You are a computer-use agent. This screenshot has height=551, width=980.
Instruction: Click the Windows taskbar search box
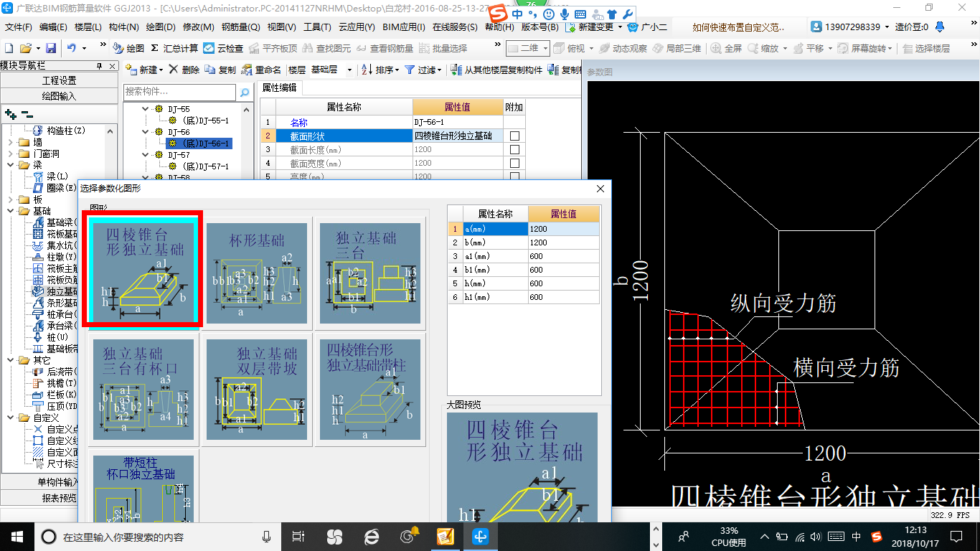(x=158, y=537)
